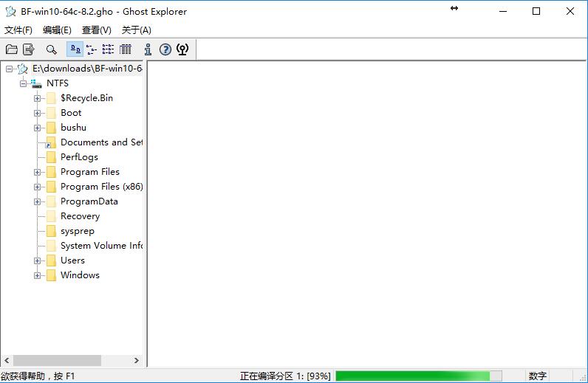Image resolution: width=588 pixels, height=383 pixels.
Task: Click the NTFS partition drive icon
Action: (x=36, y=83)
